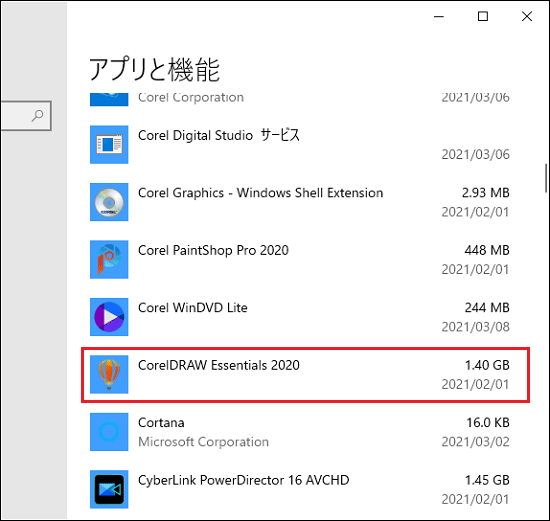Click the vertical scrollbar thumb

546,178
